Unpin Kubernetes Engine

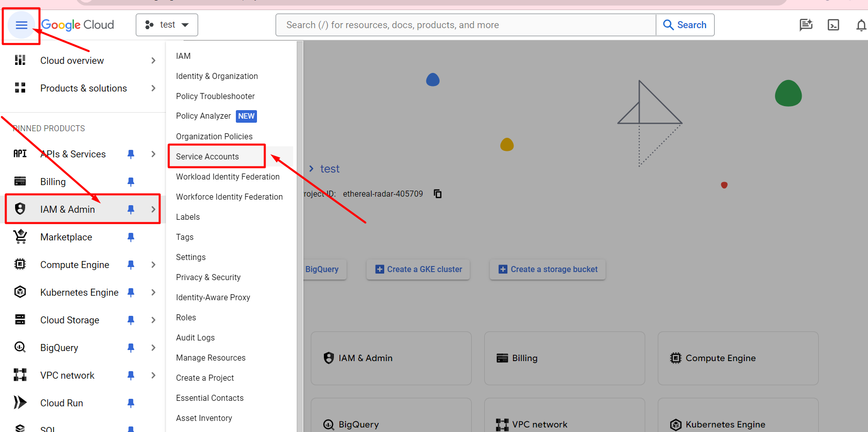tap(131, 292)
